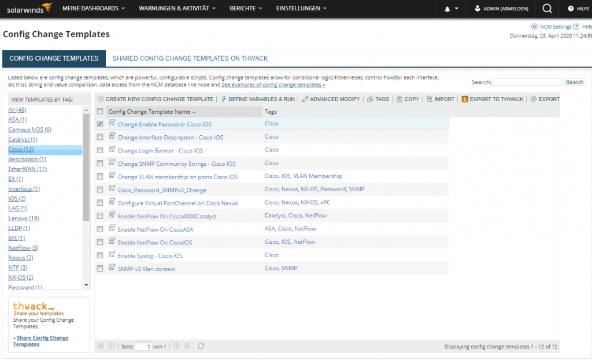Click the Advanced Modify pencil icon

305,99
